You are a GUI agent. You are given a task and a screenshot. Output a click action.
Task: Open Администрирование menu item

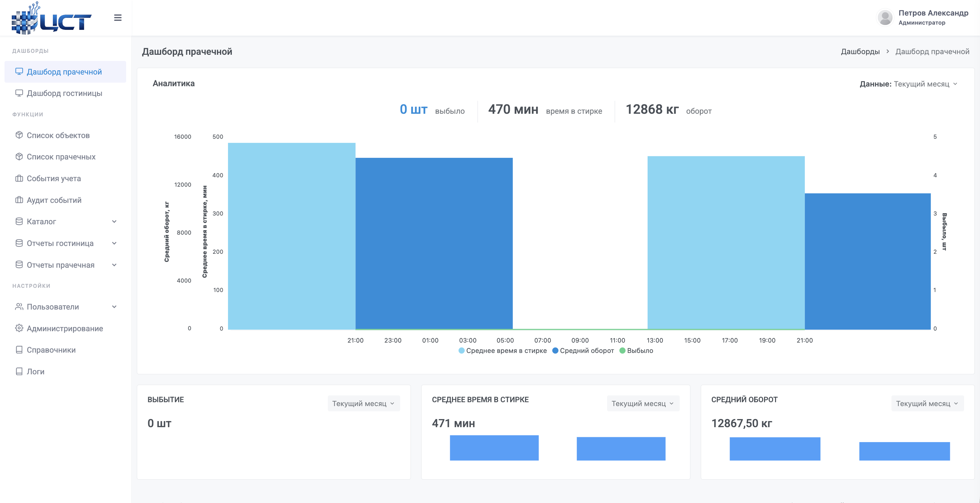(x=65, y=329)
